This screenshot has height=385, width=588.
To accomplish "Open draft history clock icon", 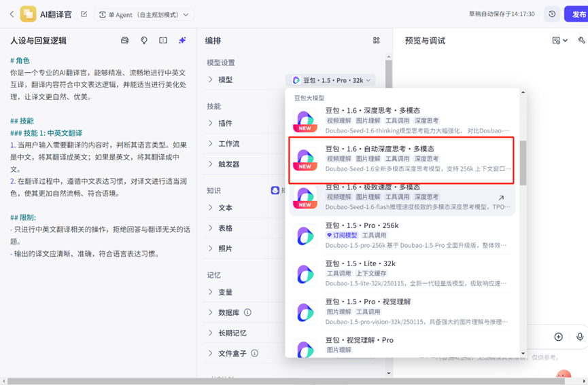I will pos(552,14).
